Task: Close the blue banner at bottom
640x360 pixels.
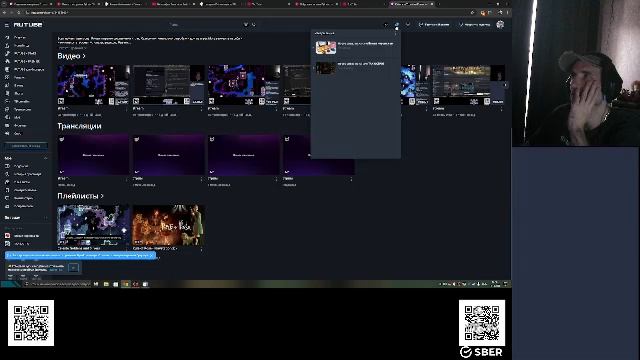Action: click(x=151, y=256)
